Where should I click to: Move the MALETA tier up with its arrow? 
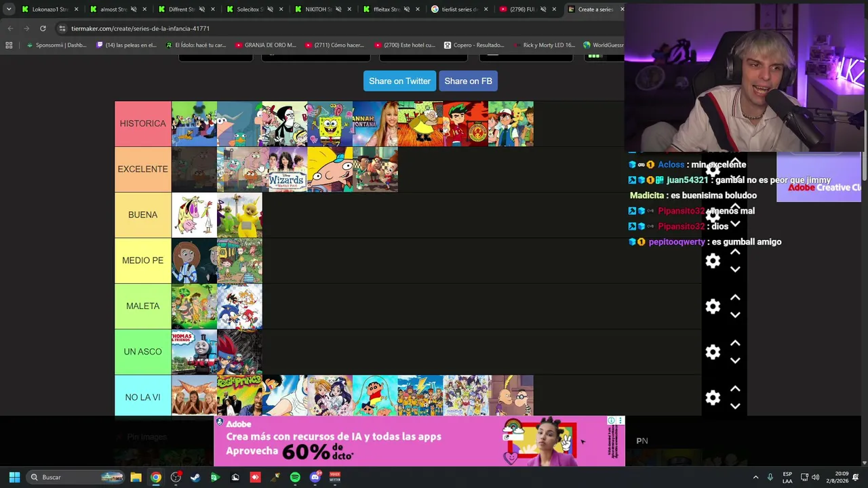click(735, 298)
